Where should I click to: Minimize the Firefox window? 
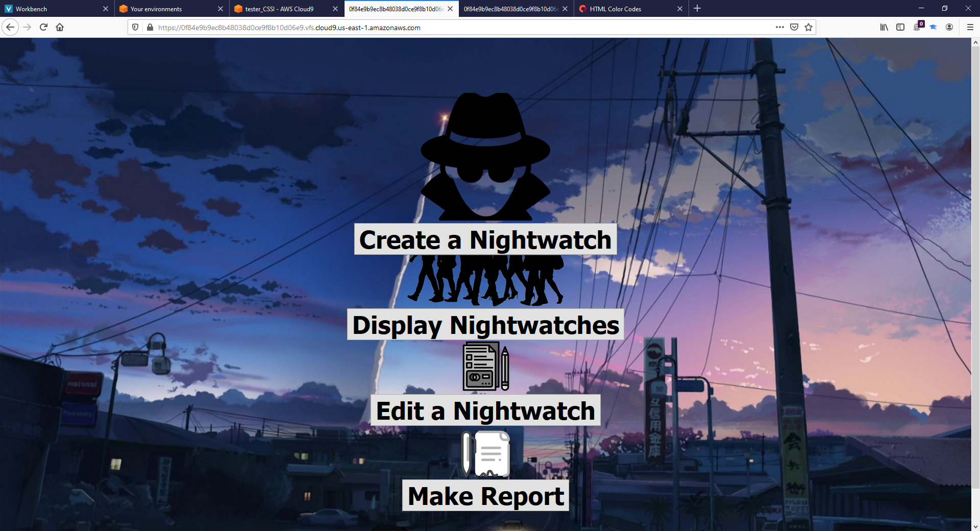[921, 8]
